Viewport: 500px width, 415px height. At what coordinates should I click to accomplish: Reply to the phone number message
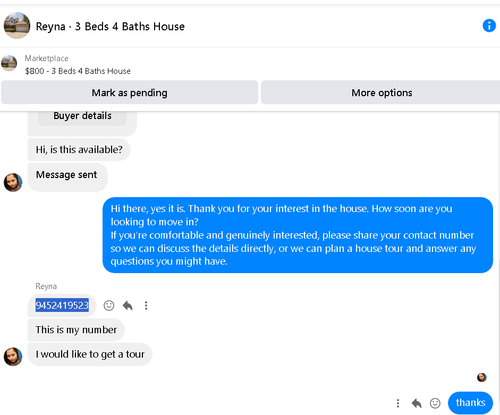(x=128, y=305)
